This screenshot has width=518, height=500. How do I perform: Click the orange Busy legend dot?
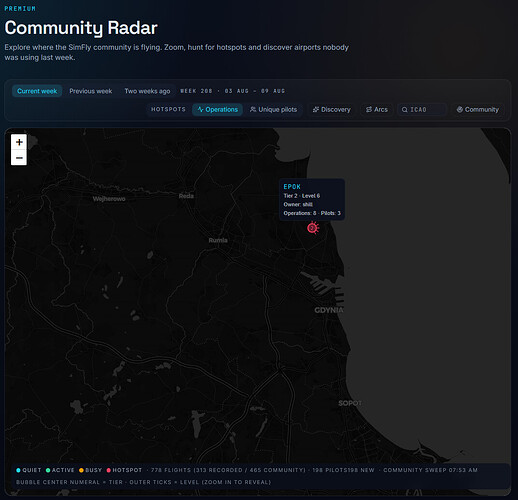pyautogui.click(x=81, y=470)
